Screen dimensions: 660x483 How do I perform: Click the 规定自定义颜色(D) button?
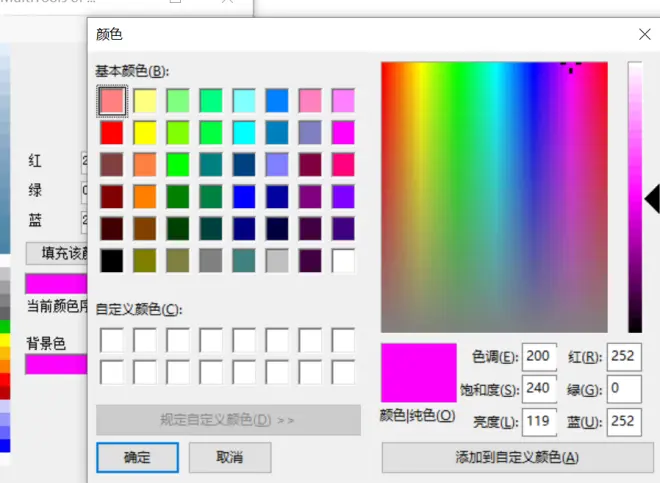228,420
